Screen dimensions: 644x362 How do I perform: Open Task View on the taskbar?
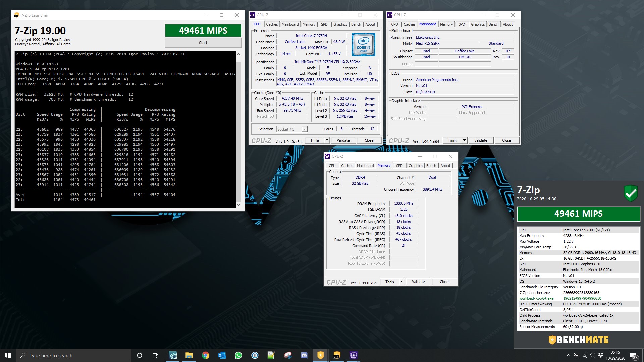[x=156, y=355]
